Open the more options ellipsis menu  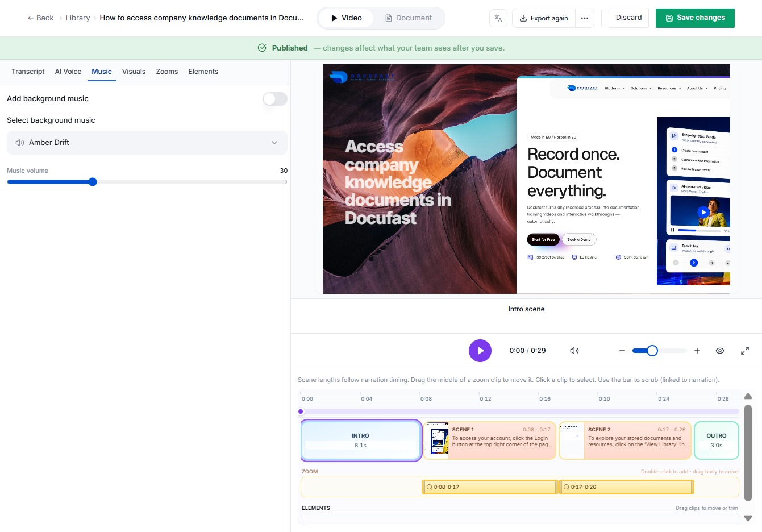(585, 18)
